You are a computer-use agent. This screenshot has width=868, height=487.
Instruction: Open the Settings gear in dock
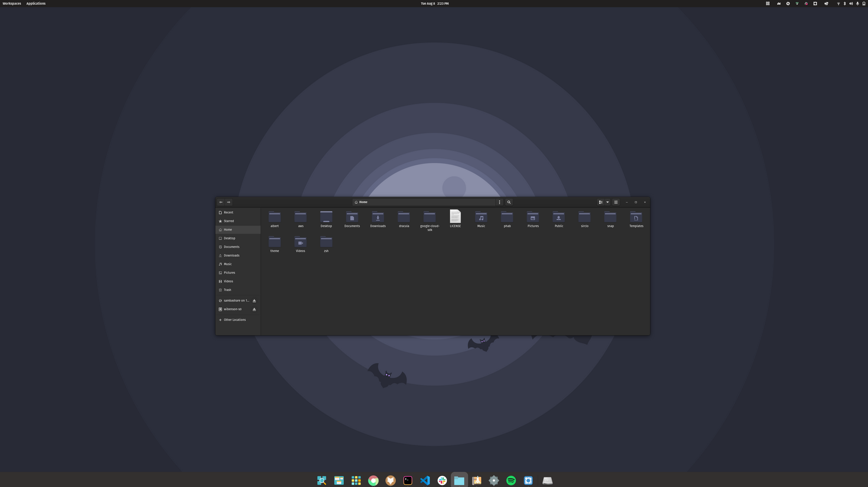click(494, 480)
